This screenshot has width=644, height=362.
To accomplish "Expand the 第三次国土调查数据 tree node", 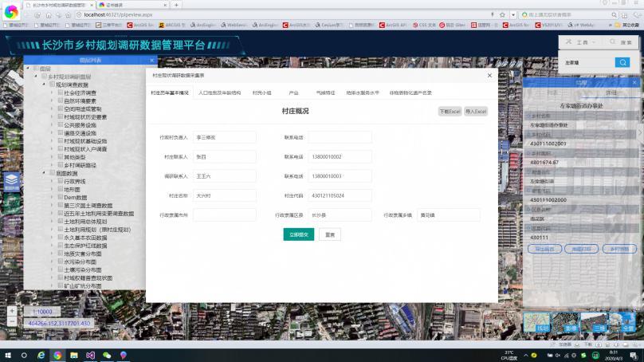I will point(52,206).
